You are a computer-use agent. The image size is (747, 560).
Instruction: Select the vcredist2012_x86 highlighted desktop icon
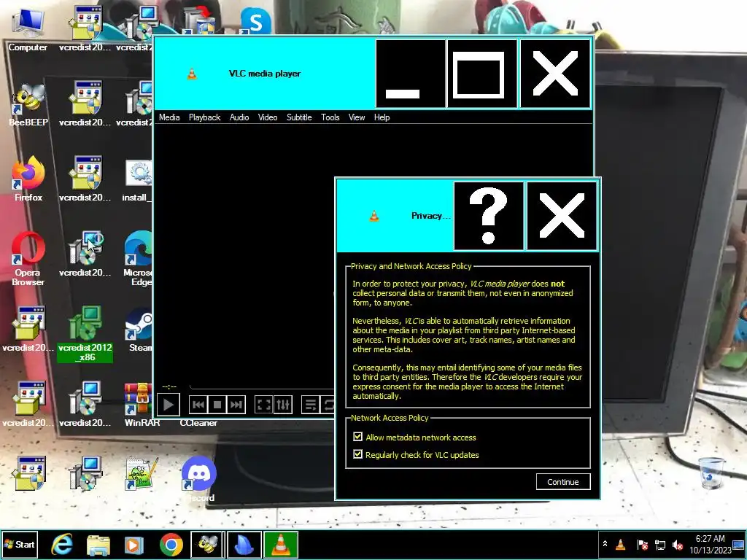[85, 334]
